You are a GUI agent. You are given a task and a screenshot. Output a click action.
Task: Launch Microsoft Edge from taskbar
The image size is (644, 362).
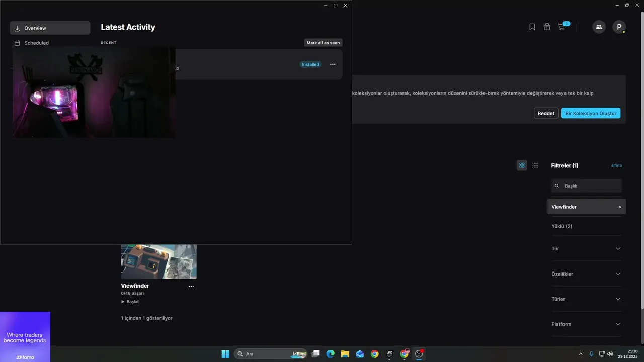331,354
